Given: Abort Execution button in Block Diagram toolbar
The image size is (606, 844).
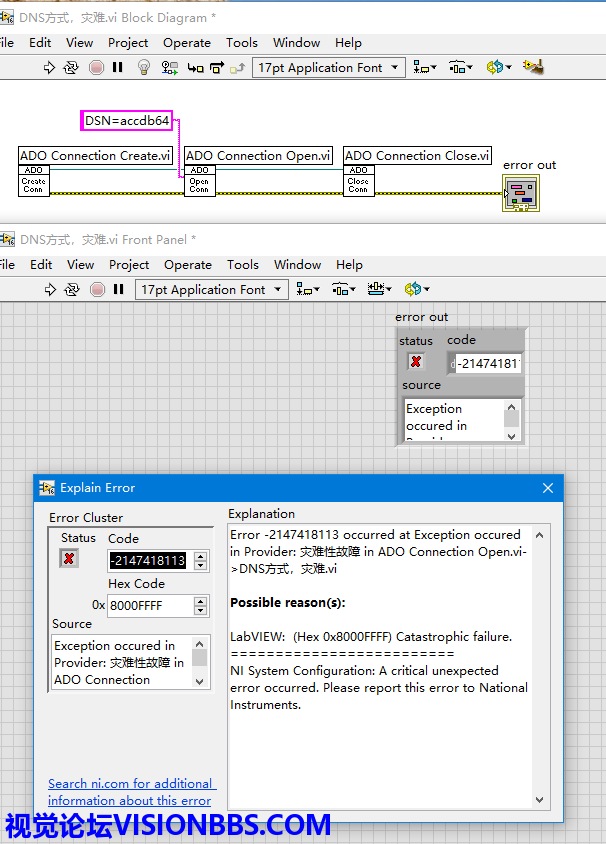Looking at the screenshot, I should click(x=96, y=67).
